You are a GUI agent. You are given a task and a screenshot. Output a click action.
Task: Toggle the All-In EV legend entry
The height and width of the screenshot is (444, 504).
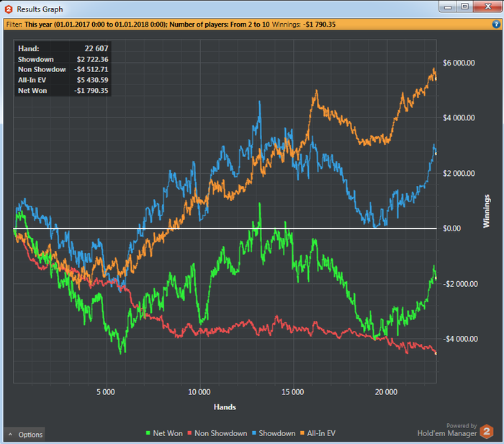pyautogui.click(x=318, y=433)
